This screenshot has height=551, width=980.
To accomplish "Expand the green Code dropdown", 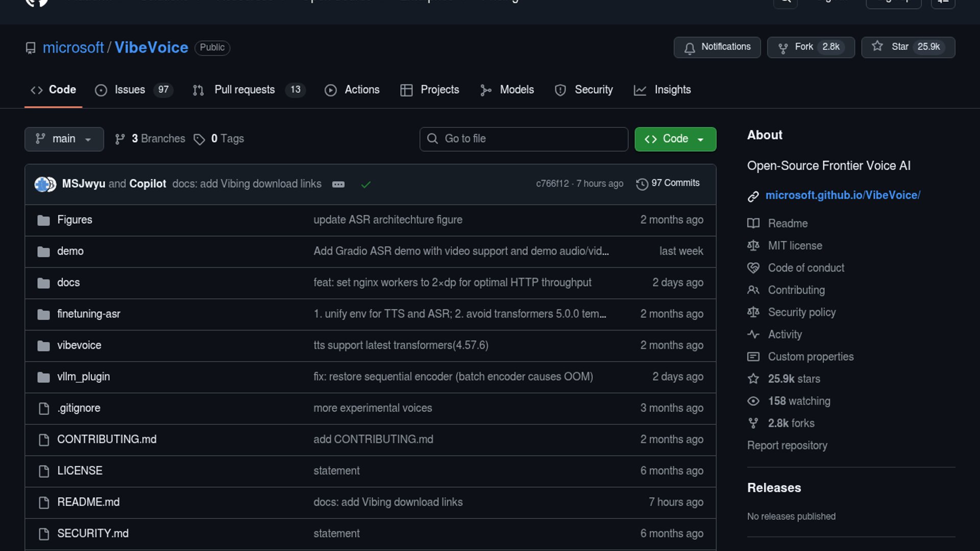I will [675, 139].
